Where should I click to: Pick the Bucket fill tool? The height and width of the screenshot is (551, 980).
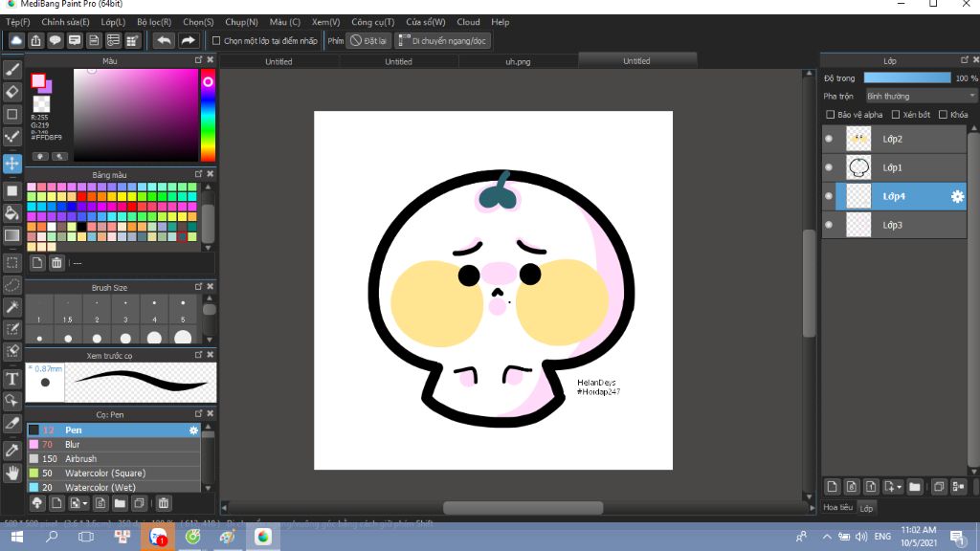pos(11,213)
